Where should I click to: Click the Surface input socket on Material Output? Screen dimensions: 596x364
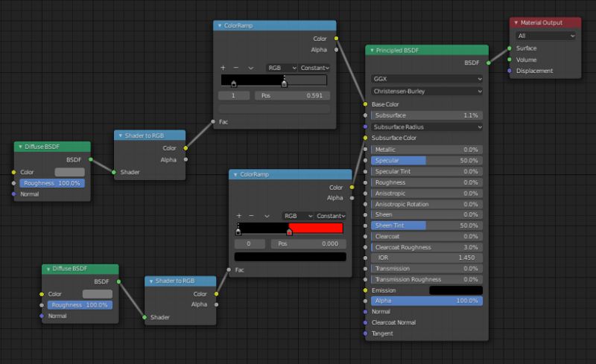pyautogui.click(x=510, y=48)
